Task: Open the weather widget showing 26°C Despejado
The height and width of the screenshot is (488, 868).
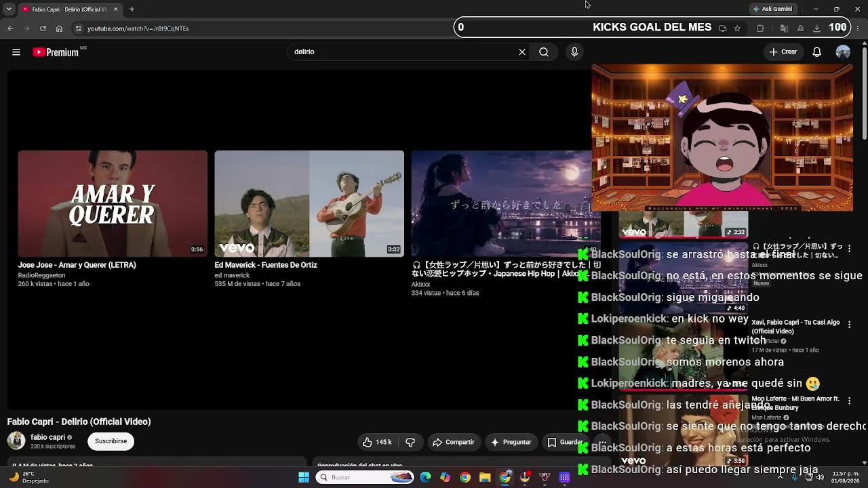Action: (x=29, y=477)
